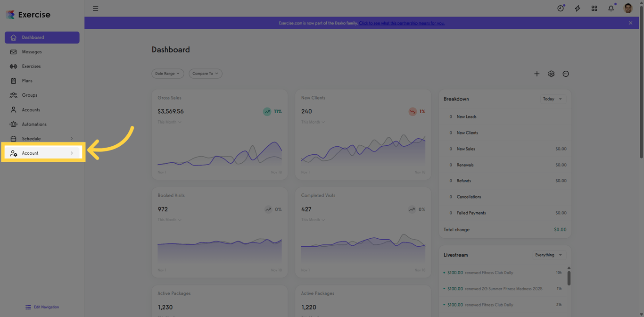Click the user profile avatar
This screenshot has height=317, width=644.
click(x=628, y=8)
